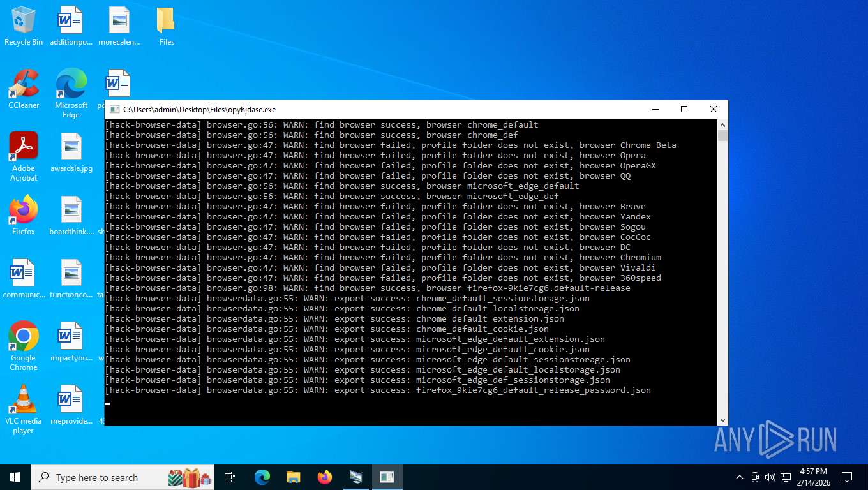This screenshot has height=490, width=868.
Task: Close the opyhjdase.exe console window
Action: (x=714, y=109)
